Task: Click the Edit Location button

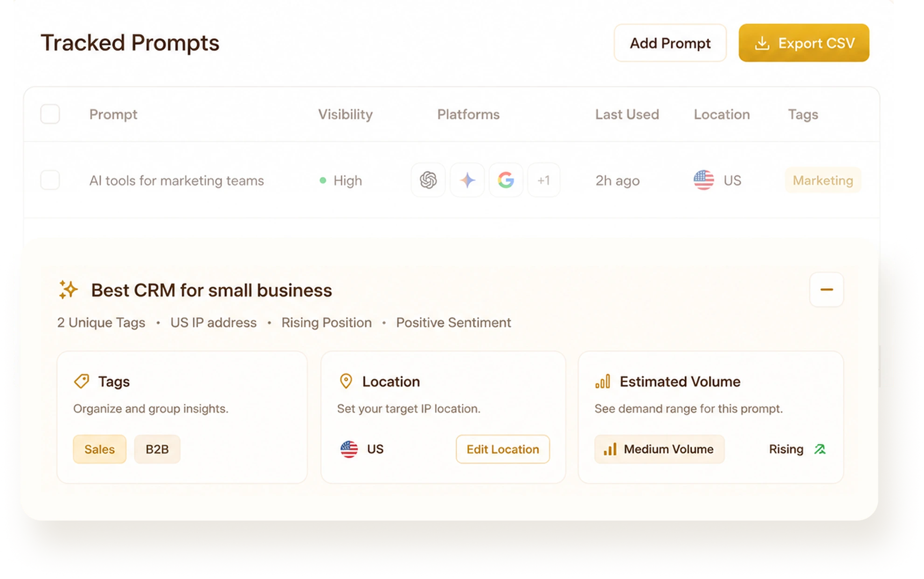Action: coord(503,449)
